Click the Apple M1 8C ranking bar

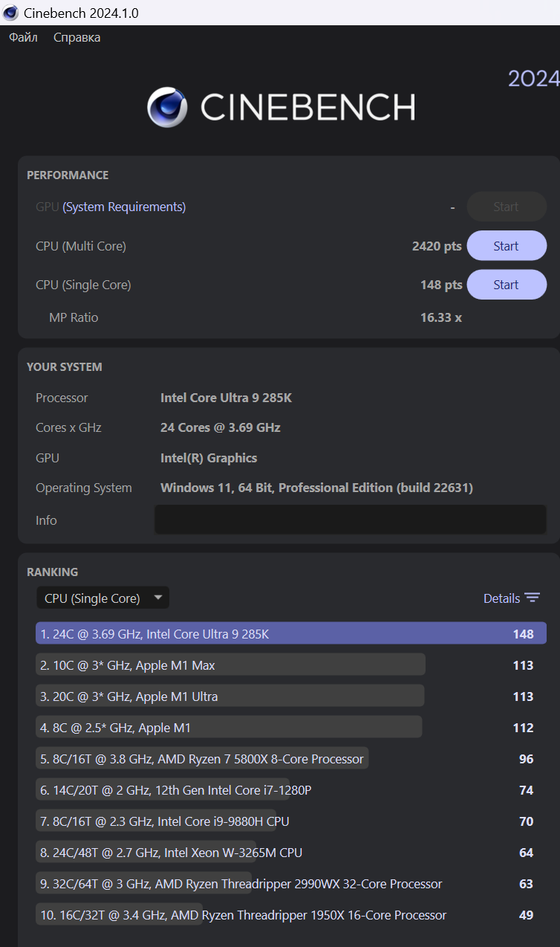[x=229, y=728]
